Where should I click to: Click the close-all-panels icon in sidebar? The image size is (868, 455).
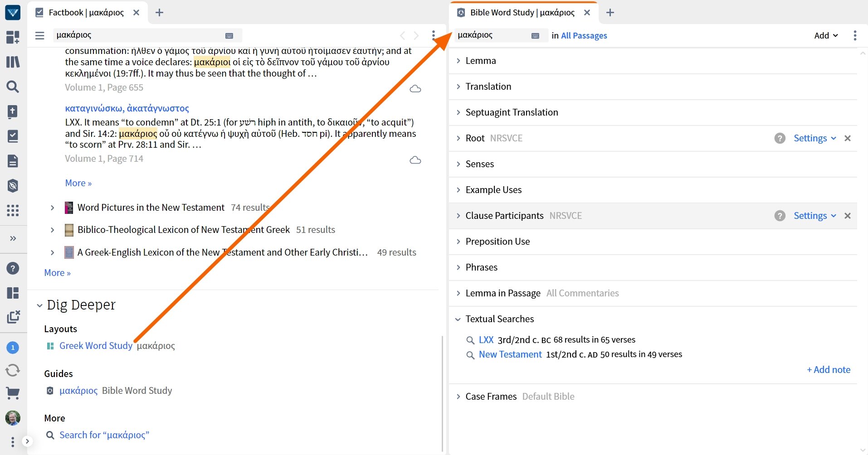pos(13,317)
